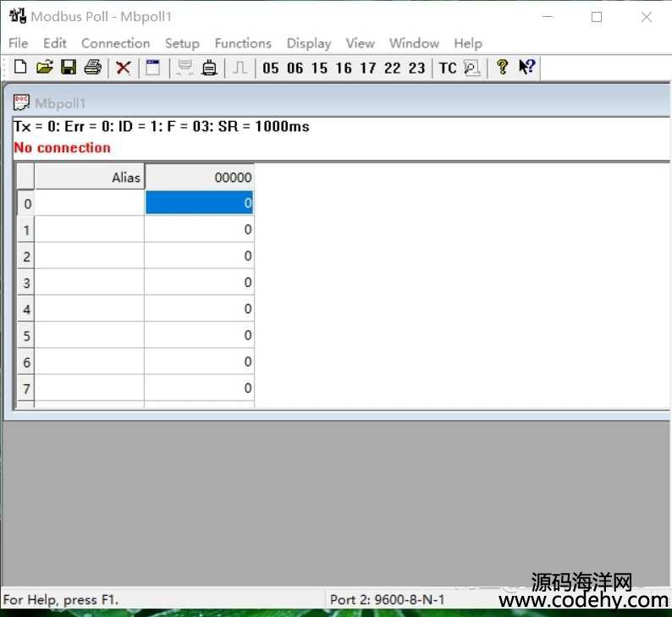Select function 15 write multiple coils
672x617 pixels.
pyautogui.click(x=319, y=68)
